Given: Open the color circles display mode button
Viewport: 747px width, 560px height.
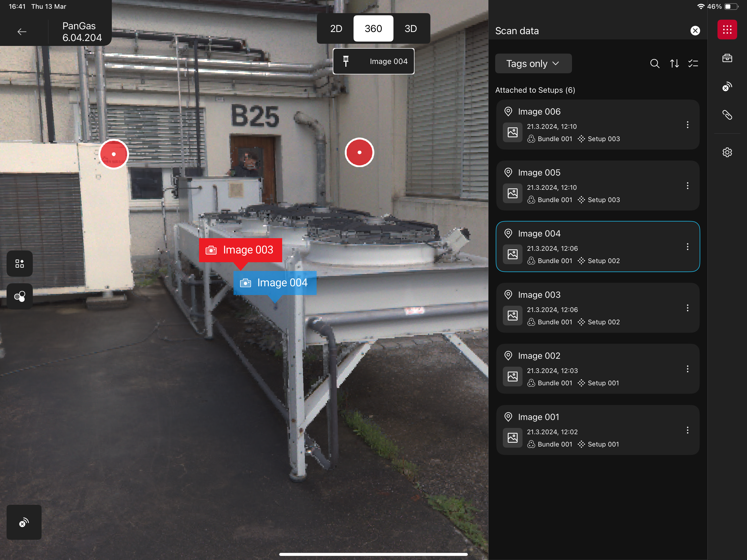Looking at the screenshot, I should click(x=20, y=297).
